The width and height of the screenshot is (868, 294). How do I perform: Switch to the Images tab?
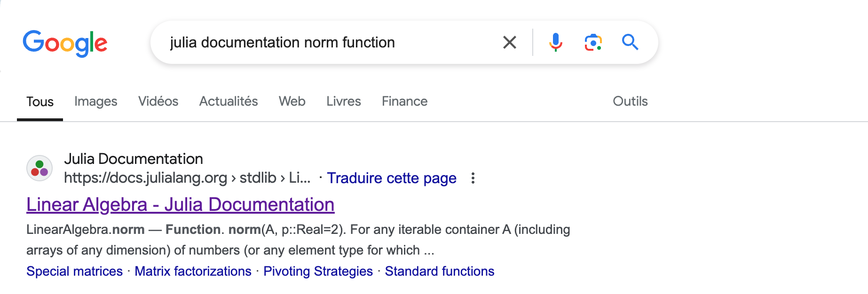point(96,101)
